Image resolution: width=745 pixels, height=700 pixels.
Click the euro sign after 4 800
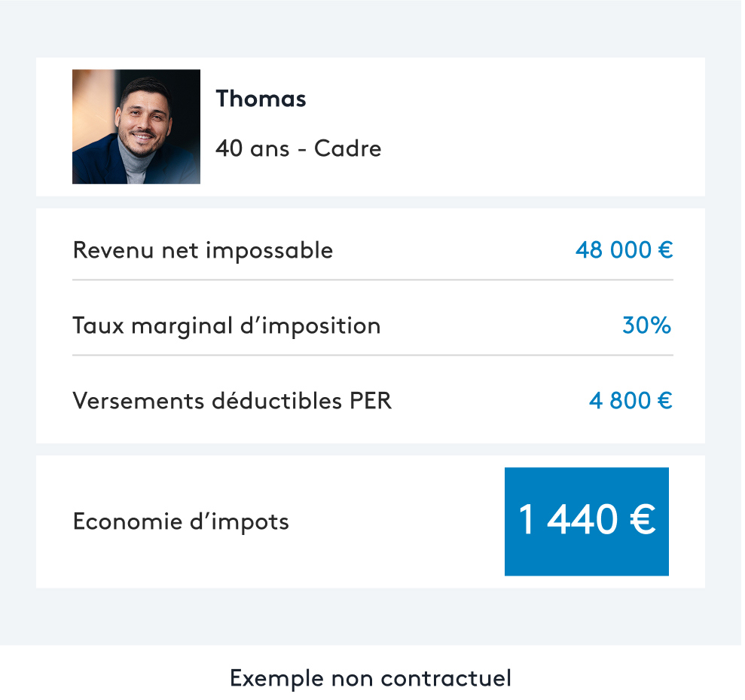(664, 401)
